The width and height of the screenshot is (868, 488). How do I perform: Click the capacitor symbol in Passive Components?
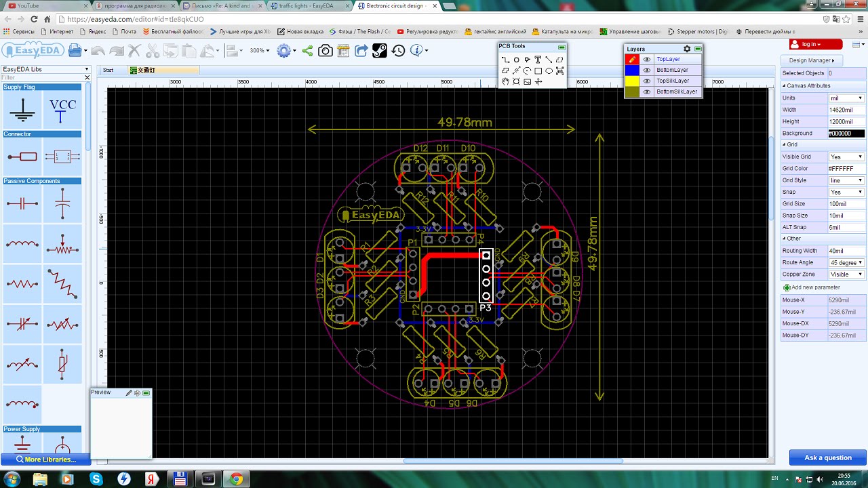click(22, 203)
